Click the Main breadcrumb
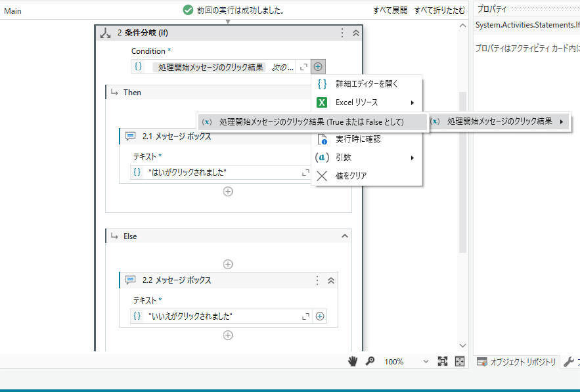This screenshot has height=392, width=580. [x=12, y=11]
